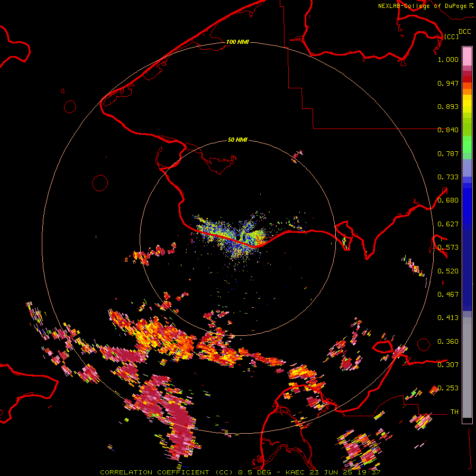Viewport: 476px width, 476px height.
Task: Click the 0.840 color scale value
Action: [x=448, y=130]
